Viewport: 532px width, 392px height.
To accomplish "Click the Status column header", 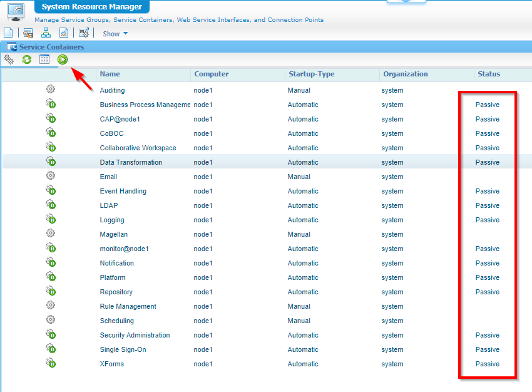I will pos(489,74).
